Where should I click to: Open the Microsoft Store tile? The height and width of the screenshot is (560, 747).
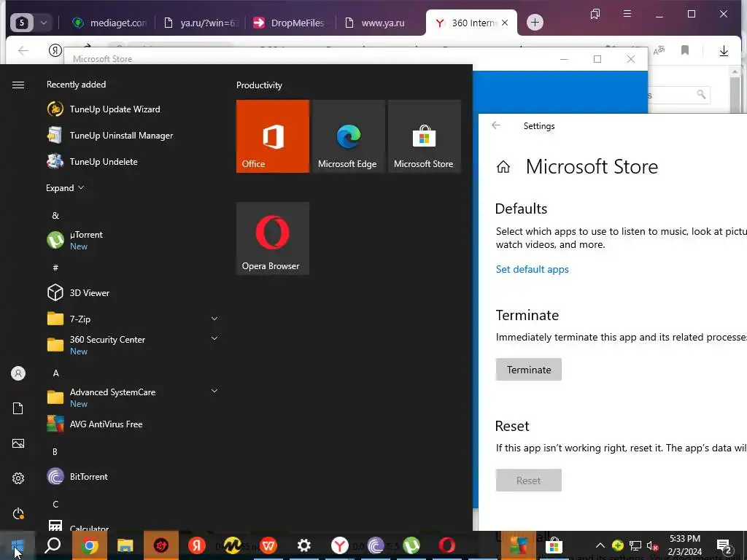click(425, 136)
